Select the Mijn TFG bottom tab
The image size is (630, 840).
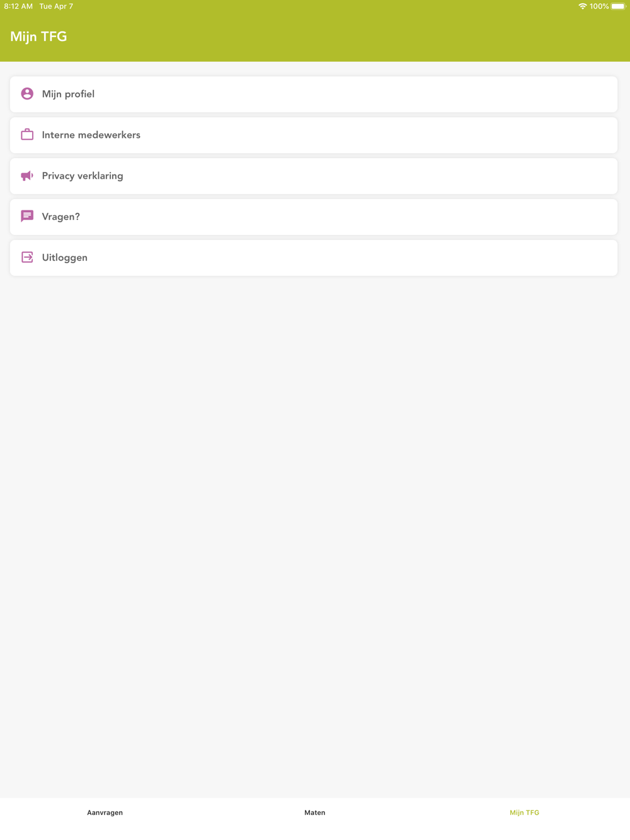[x=525, y=812]
